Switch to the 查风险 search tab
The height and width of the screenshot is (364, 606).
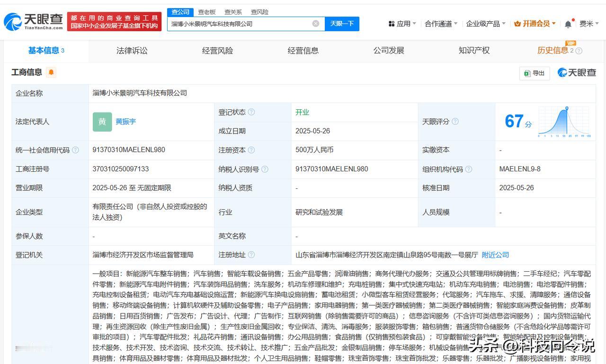click(x=259, y=12)
